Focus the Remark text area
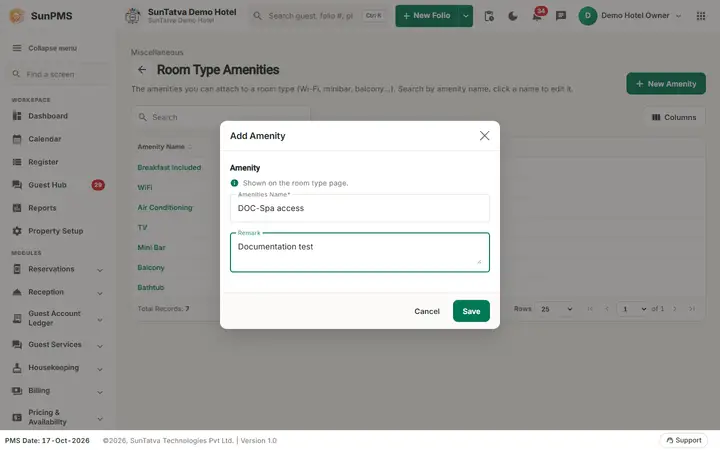This screenshot has height=450, width=720. point(360,252)
